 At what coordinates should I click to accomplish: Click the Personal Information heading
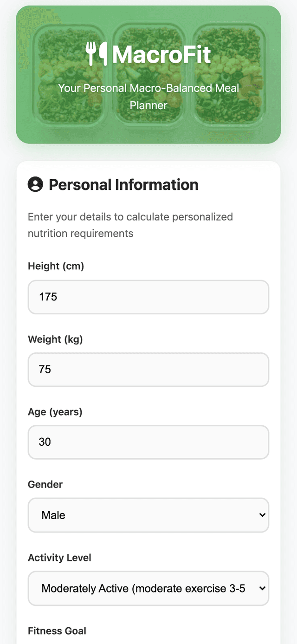click(x=123, y=185)
